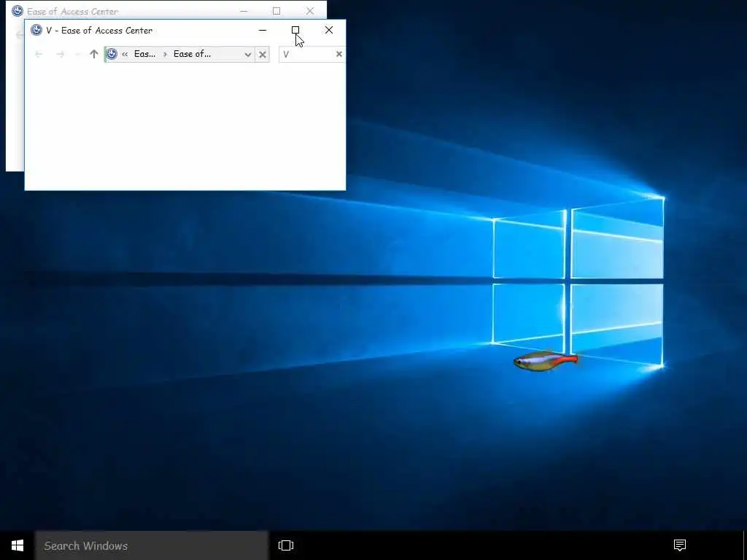This screenshot has height=560, width=747.
Task: Select the 'Ease of...' breadcrumb segment
Action: tap(192, 54)
